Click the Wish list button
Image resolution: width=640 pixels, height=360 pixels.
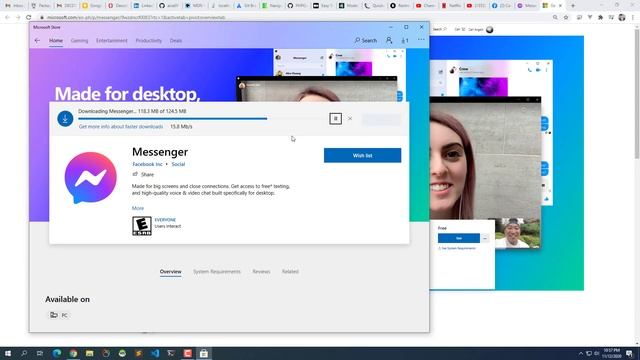point(362,156)
